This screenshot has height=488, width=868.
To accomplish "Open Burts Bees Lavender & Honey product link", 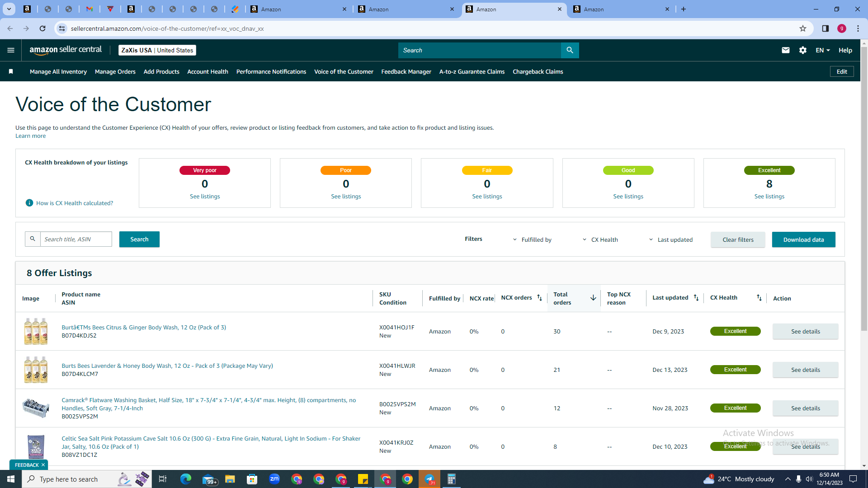I will (167, 366).
